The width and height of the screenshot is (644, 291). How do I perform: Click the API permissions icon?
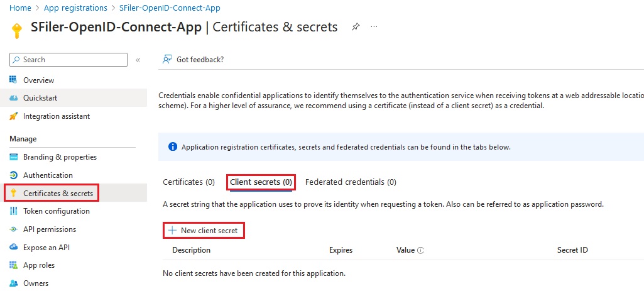coord(14,229)
